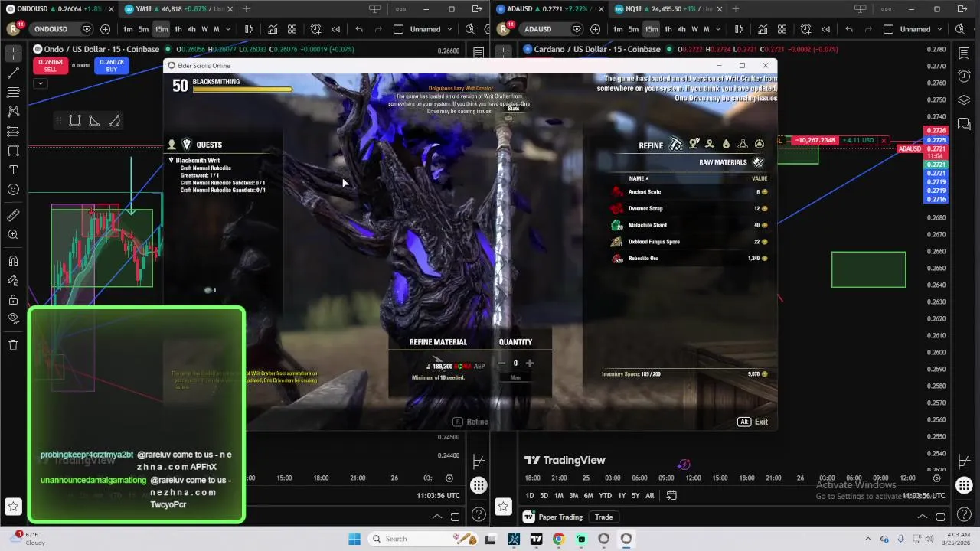This screenshot has width=980, height=551.
Task: Open object tree layers icon in right sidebar
Action: [x=964, y=100]
